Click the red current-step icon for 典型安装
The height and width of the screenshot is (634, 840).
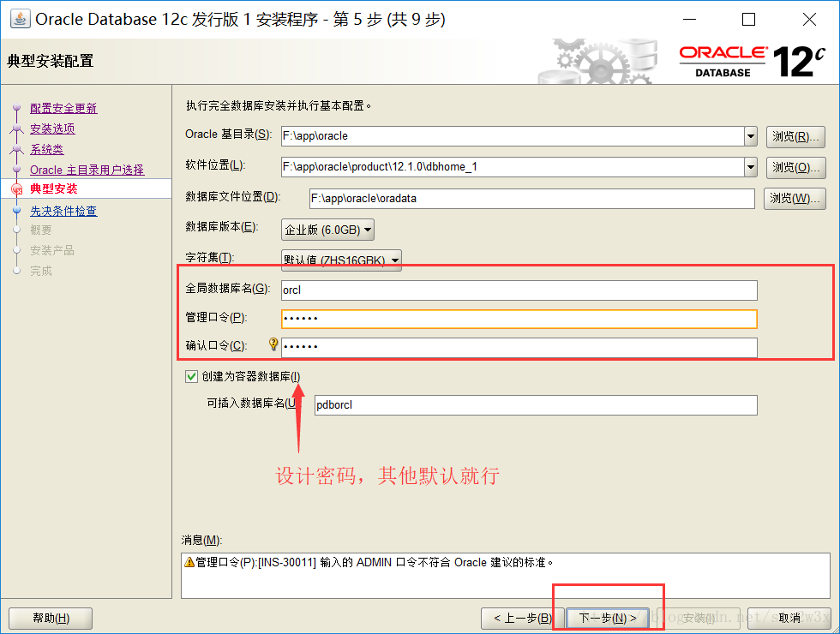(17, 189)
